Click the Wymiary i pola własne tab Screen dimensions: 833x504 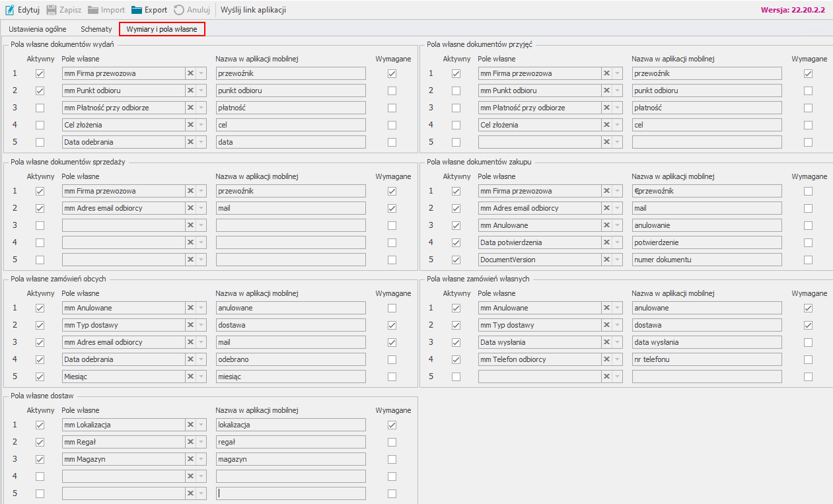coord(162,29)
